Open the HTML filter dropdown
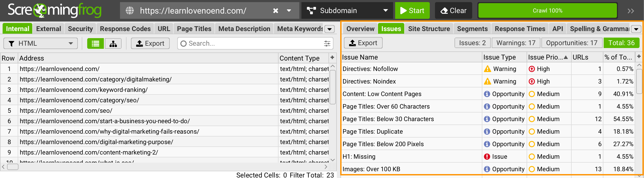Screen dimensions: 644x178 pos(41,43)
